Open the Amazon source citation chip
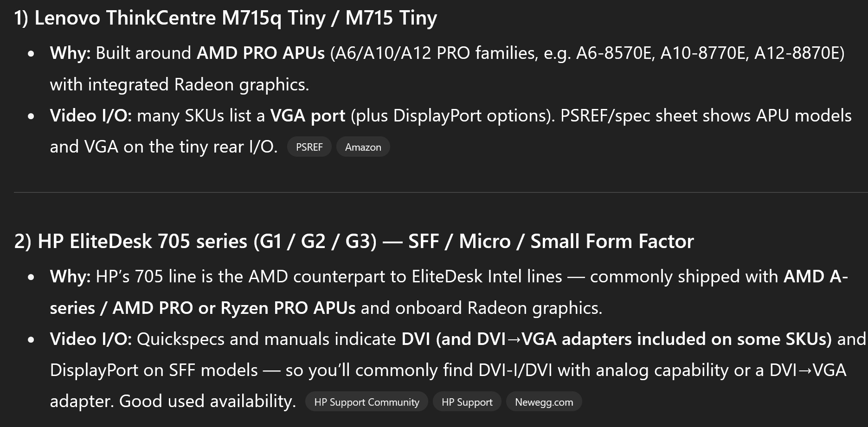The image size is (868, 427). click(363, 147)
